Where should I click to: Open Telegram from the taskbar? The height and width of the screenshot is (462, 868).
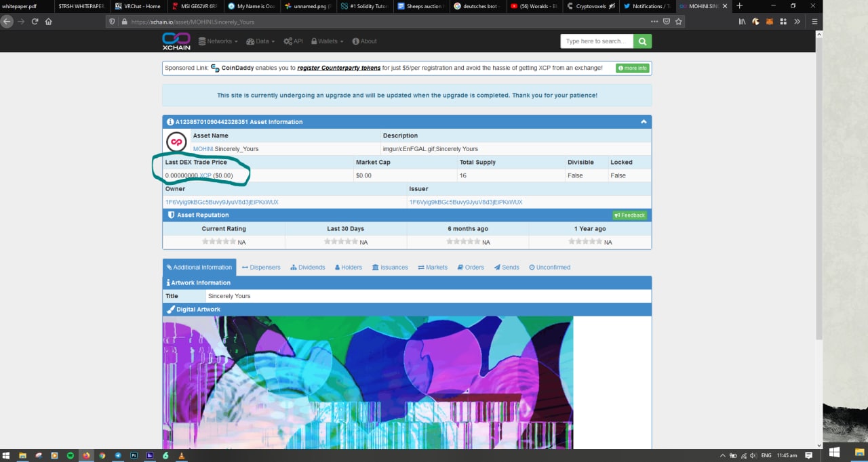coord(118,455)
